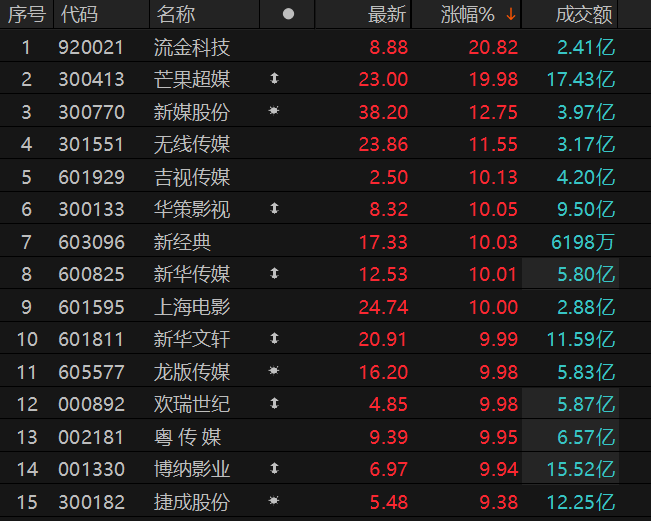Click the latest price 23.86
The width and height of the screenshot is (651, 521).
coord(383,144)
